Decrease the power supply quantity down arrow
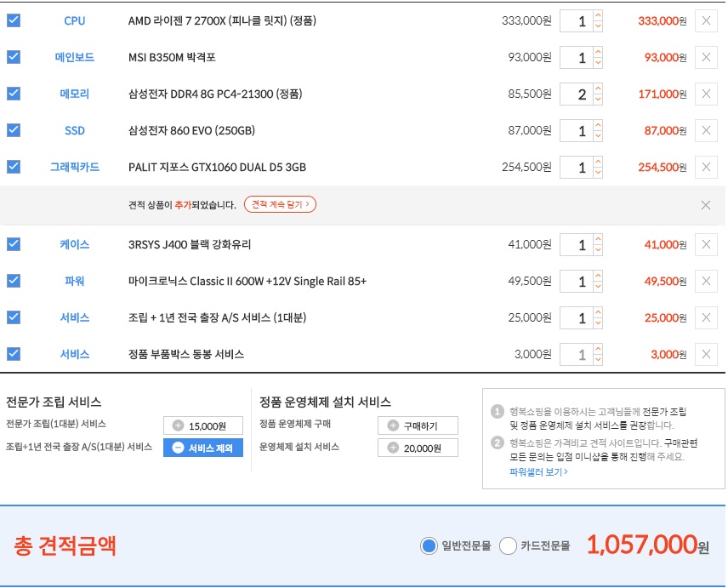Screen dimensions: 728x588 pos(598,287)
